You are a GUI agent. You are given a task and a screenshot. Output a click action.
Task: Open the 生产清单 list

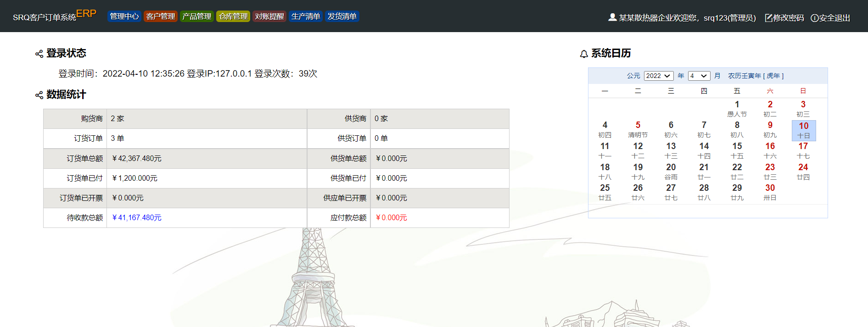click(x=306, y=17)
